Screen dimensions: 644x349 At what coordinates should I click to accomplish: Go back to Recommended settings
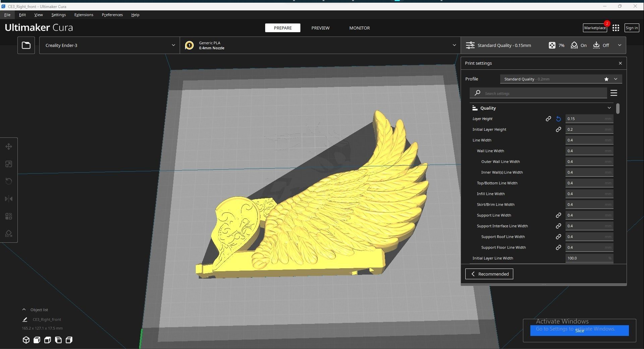click(489, 274)
